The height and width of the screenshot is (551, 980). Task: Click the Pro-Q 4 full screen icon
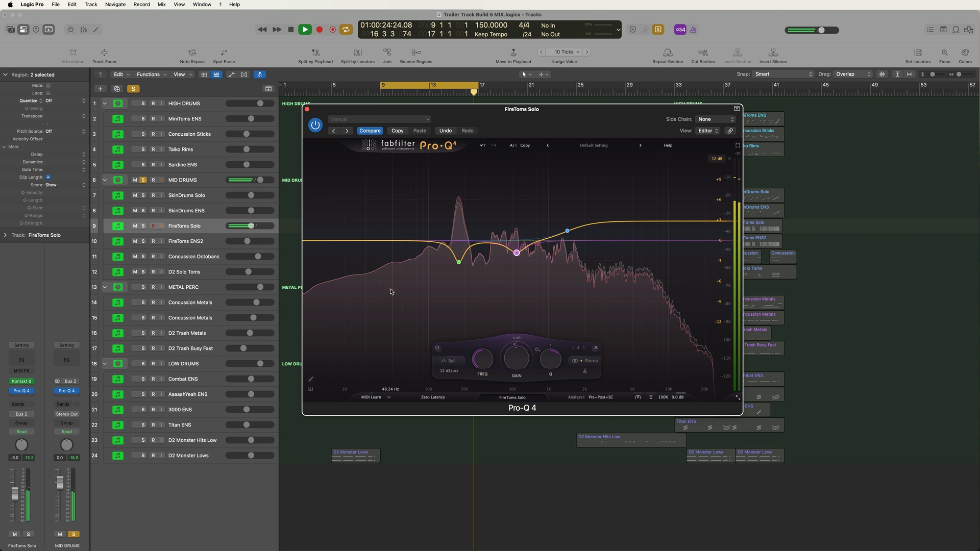tap(737, 145)
